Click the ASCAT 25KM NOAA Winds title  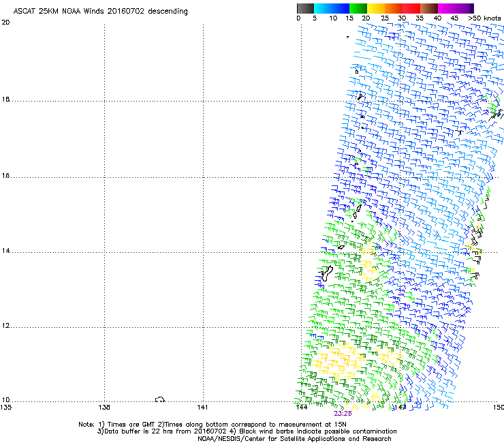click(100, 12)
